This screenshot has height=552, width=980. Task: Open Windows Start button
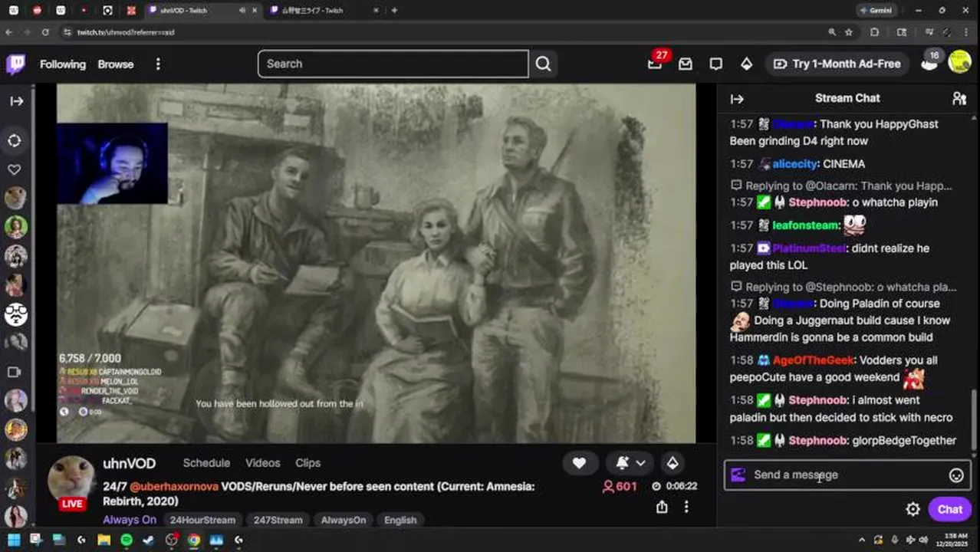click(13, 540)
